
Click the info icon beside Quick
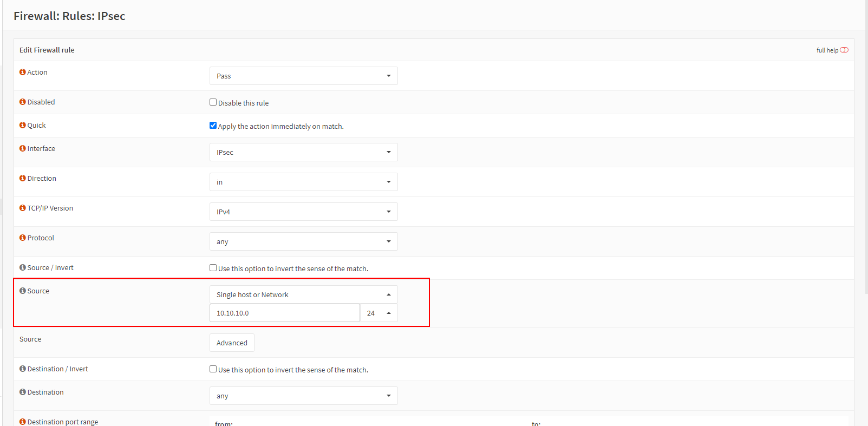pyautogui.click(x=23, y=125)
